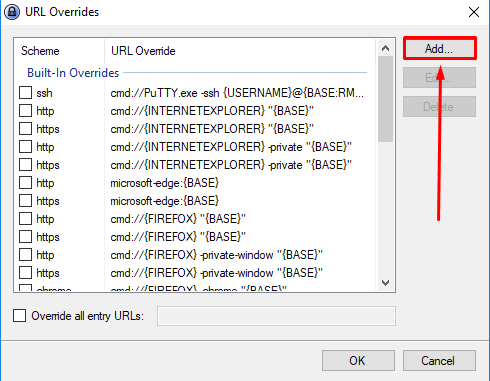Click the Delete button
This screenshot has height=381, width=490.
pyautogui.click(x=439, y=107)
